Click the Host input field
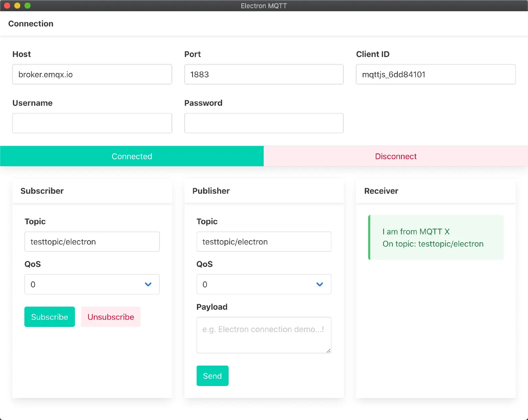 click(x=92, y=74)
